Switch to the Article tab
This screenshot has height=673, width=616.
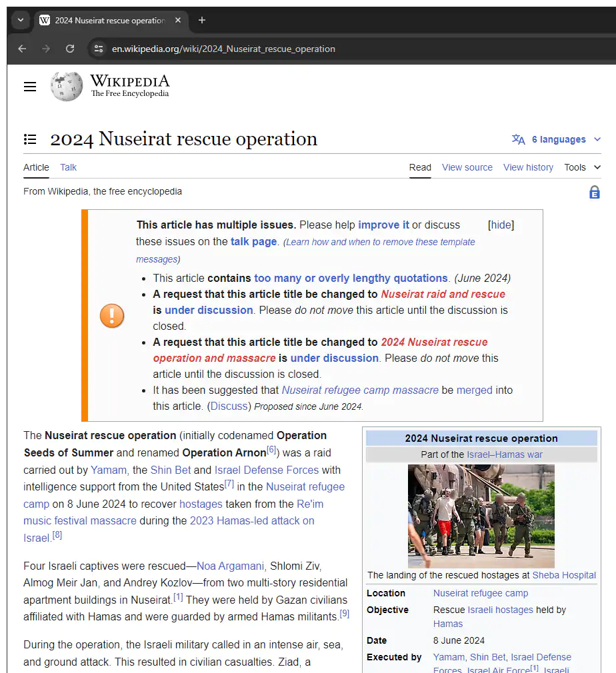pyautogui.click(x=36, y=167)
